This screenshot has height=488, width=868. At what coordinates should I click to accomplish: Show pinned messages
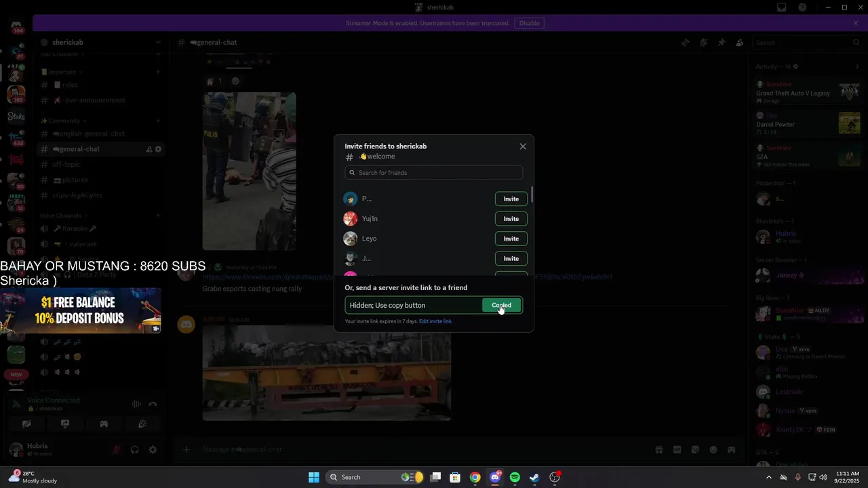pyautogui.click(x=722, y=43)
